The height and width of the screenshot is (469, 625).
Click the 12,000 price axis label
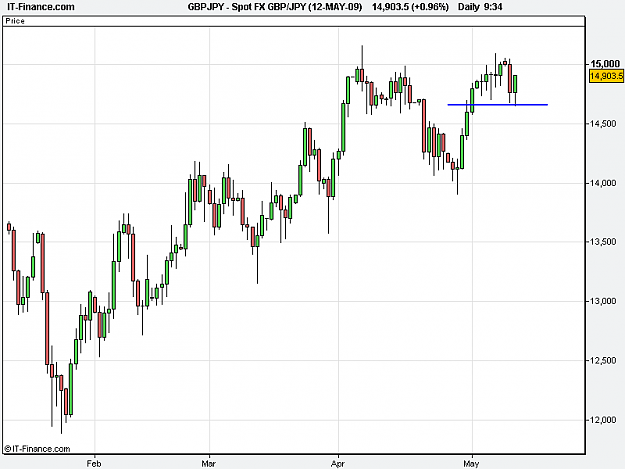pyautogui.click(x=603, y=420)
